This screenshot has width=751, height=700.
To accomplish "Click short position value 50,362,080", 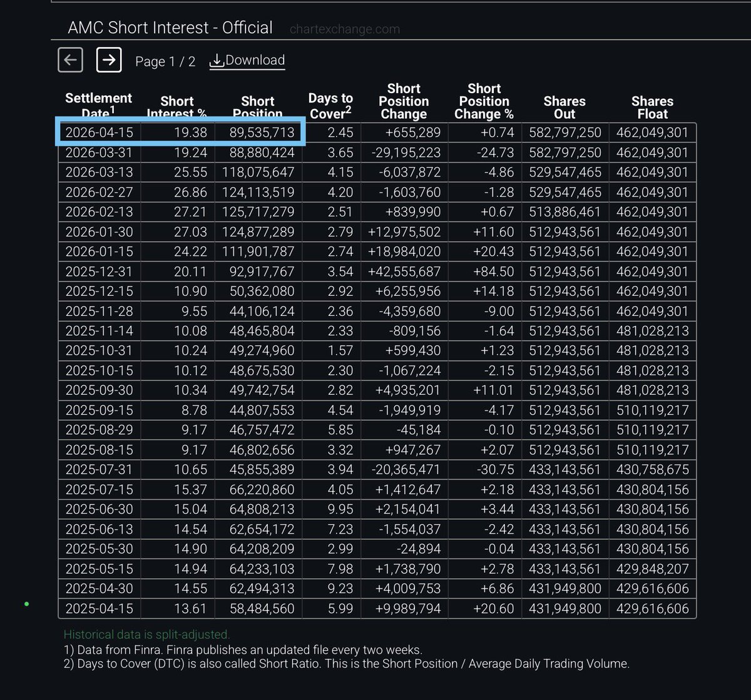I will (262, 292).
